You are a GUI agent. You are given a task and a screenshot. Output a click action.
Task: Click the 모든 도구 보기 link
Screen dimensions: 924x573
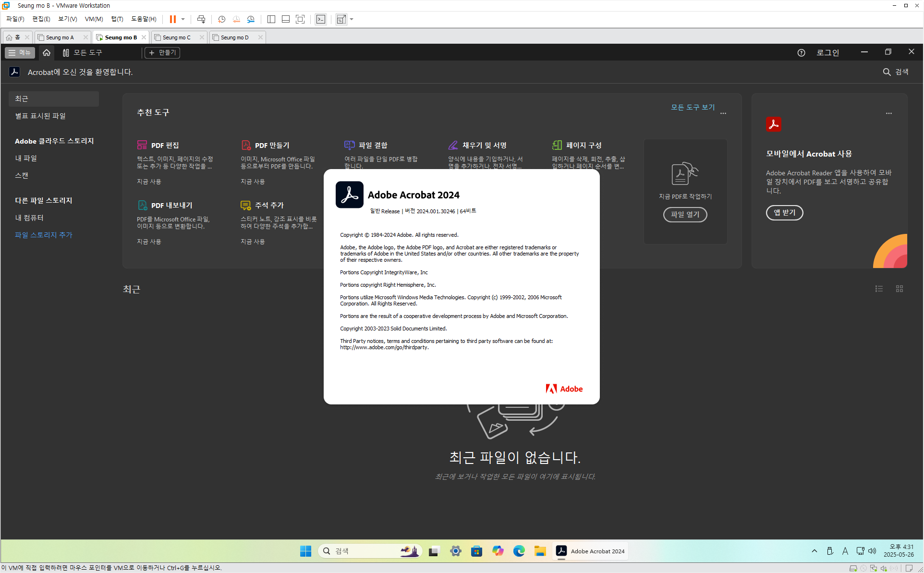coord(693,107)
